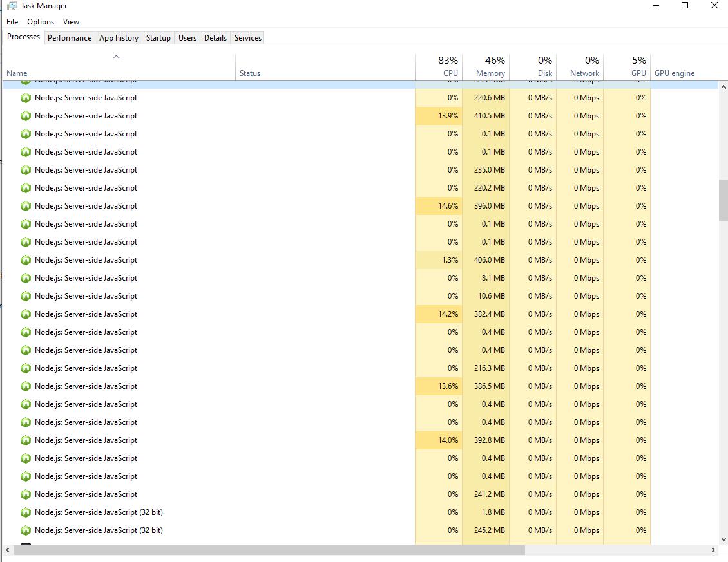Image resolution: width=728 pixels, height=562 pixels.
Task: Click the 406.0 MB memory cell
Action: click(486, 260)
